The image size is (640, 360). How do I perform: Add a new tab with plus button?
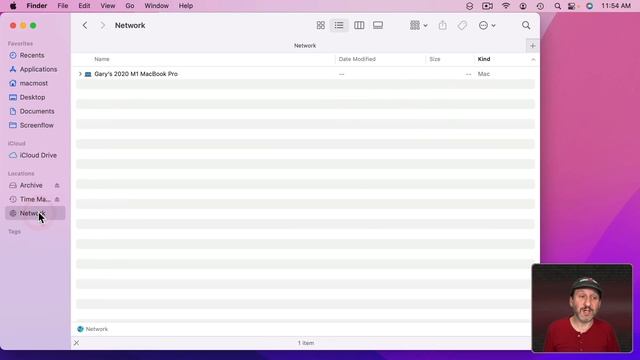pos(533,46)
